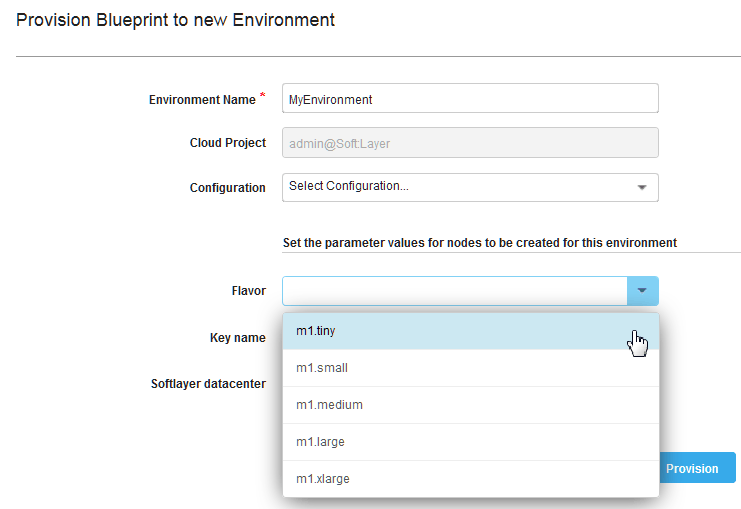Click the disabled Cloud Project field

[470, 143]
